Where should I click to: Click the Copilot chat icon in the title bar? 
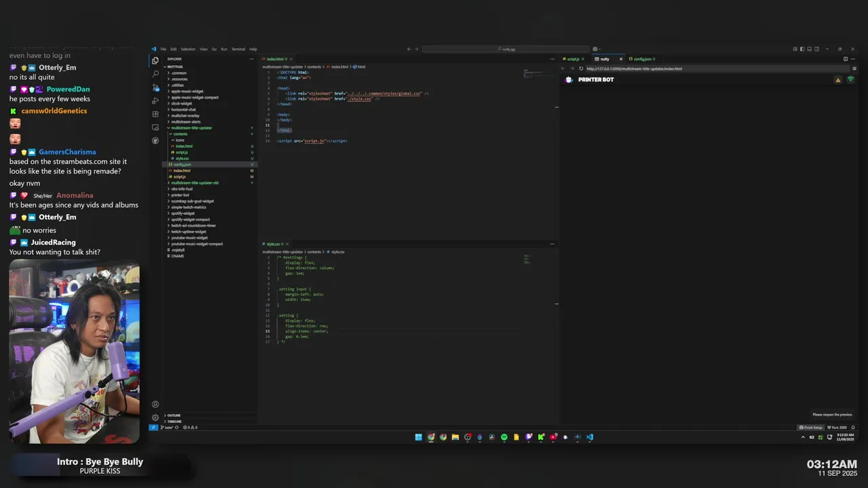pyautogui.click(x=595, y=49)
